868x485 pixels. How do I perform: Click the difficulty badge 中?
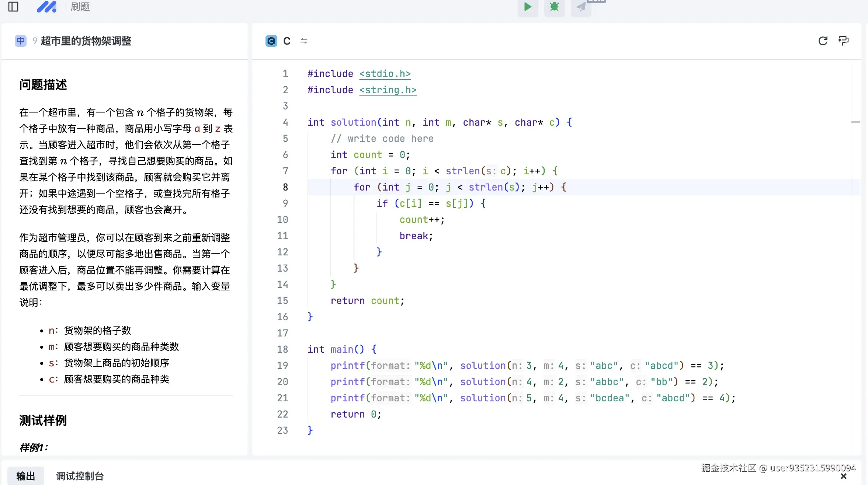click(x=21, y=41)
